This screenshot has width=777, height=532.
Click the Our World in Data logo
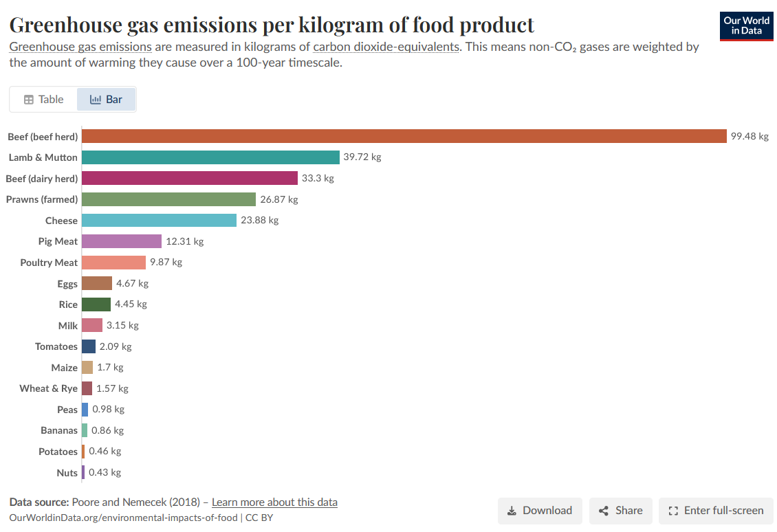(746, 26)
